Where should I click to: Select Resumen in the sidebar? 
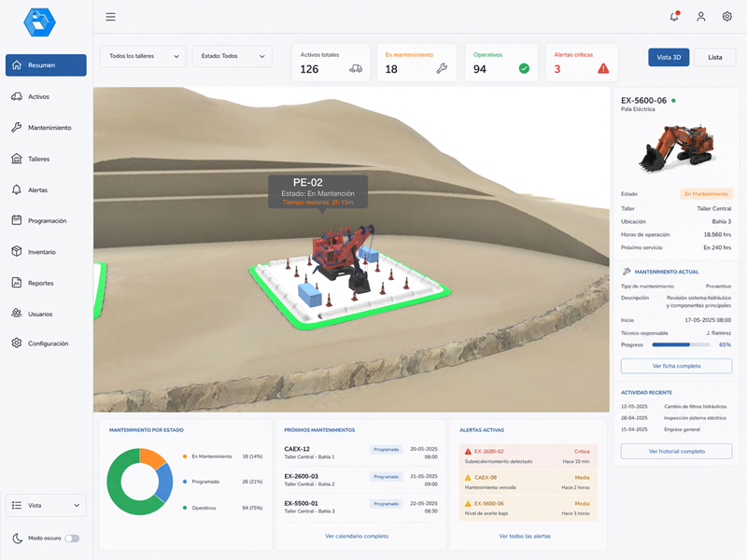click(x=46, y=65)
